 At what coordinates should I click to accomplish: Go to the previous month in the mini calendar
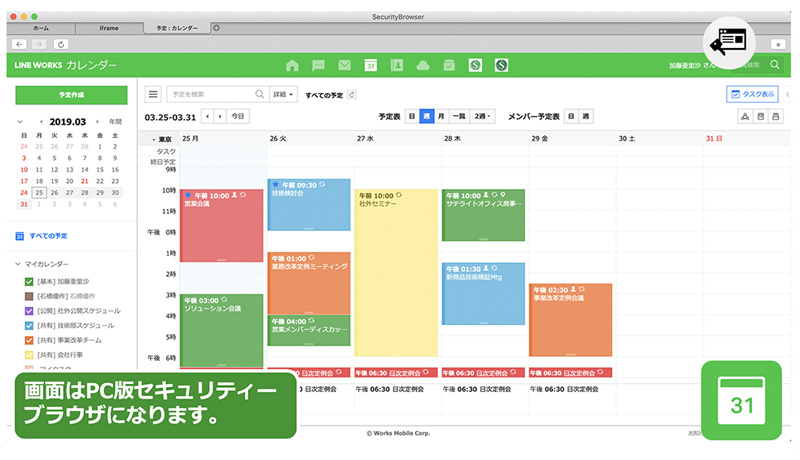pos(41,122)
